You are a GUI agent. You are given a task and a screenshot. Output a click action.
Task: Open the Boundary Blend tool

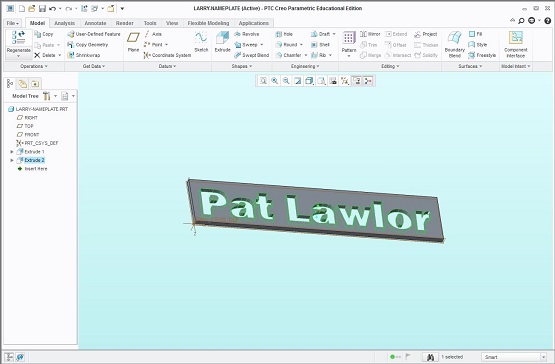click(454, 44)
